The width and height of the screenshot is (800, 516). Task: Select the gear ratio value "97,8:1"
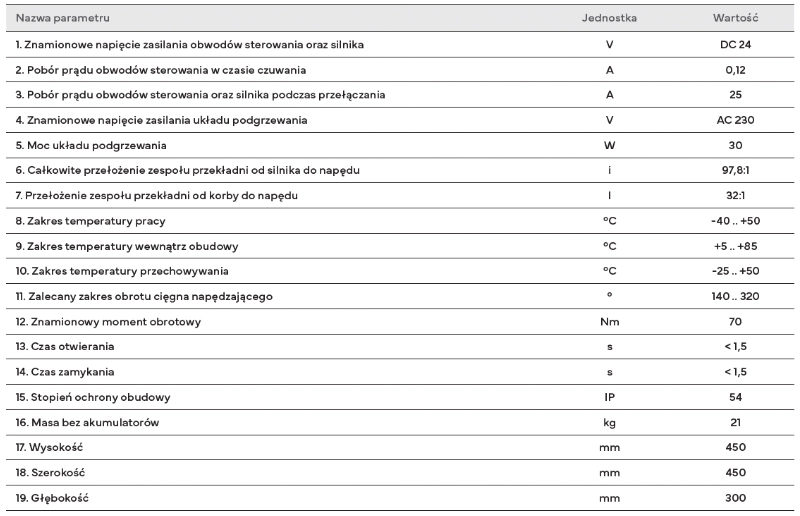tap(735, 170)
